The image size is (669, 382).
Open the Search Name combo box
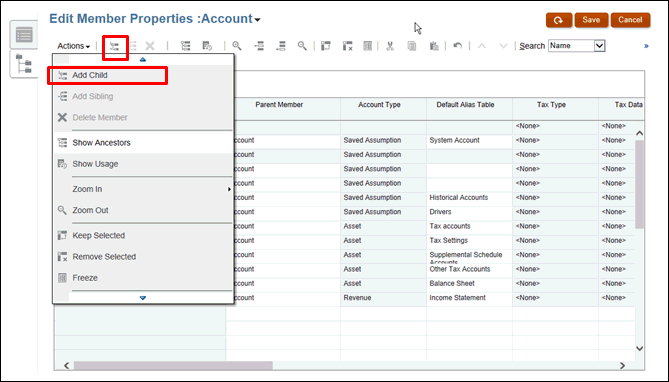pos(576,46)
